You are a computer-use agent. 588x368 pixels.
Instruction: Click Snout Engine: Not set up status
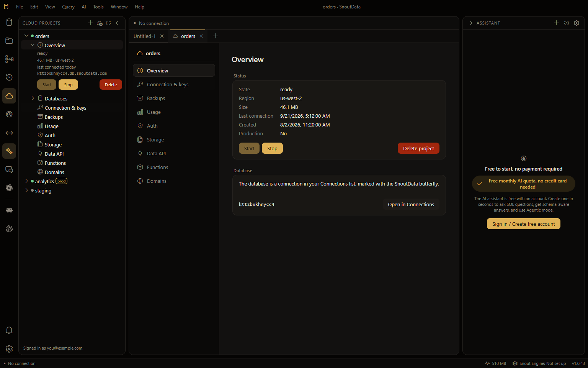click(539, 363)
